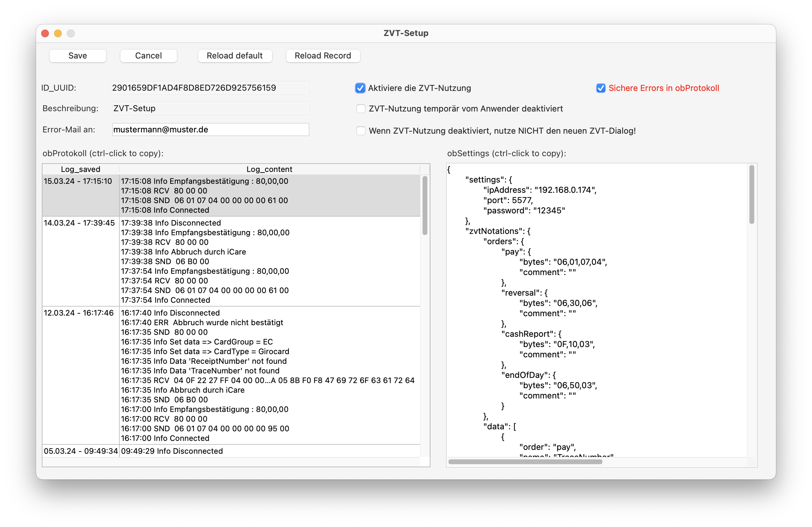Click the Log_saved column header
Viewport: 812px width, 527px height.
point(80,169)
